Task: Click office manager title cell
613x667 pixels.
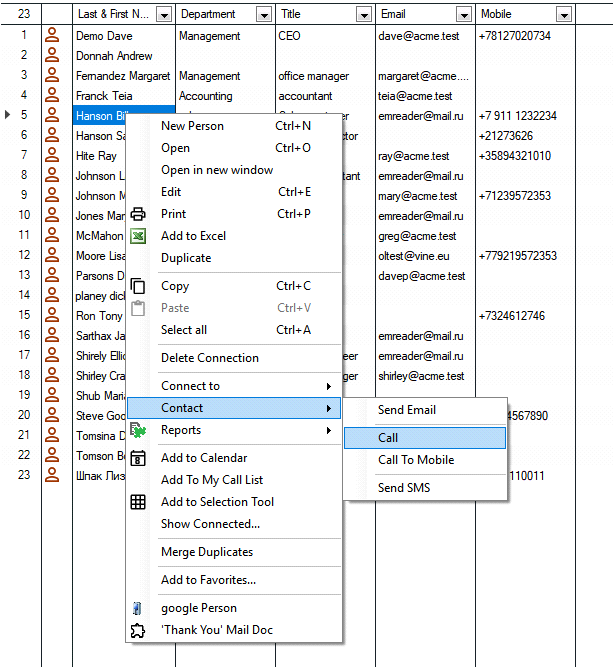Action: 325,76
